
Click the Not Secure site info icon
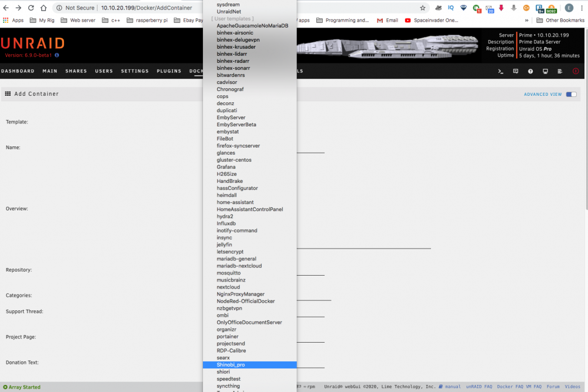pyautogui.click(x=59, y=8)
